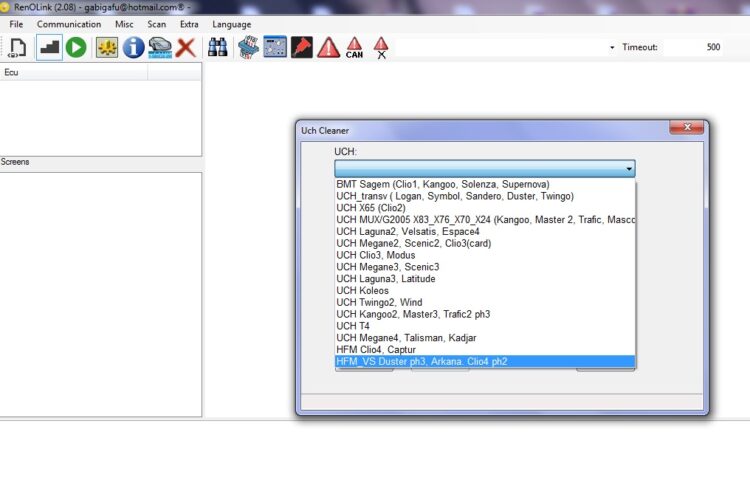
Task: Click the car scan icon
Action: tap(160, 47)
